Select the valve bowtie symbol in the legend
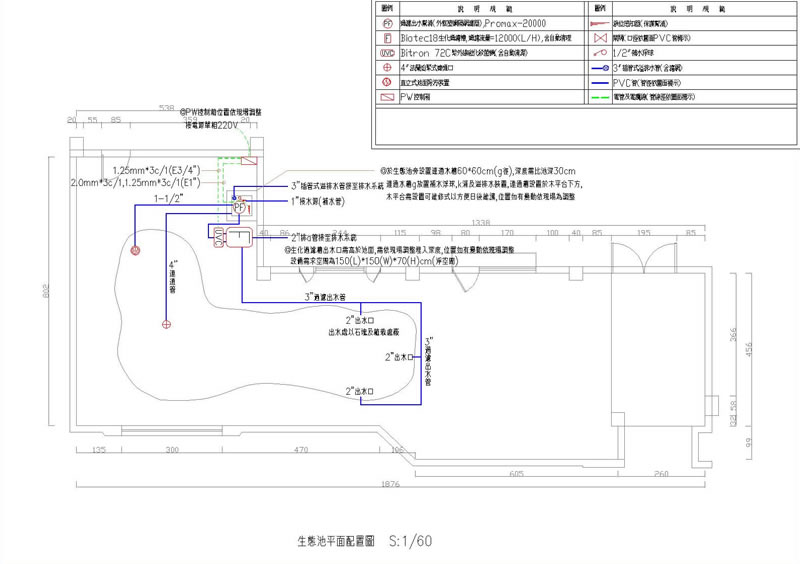Viewport: 800px width, 564px height. point(601,38)
